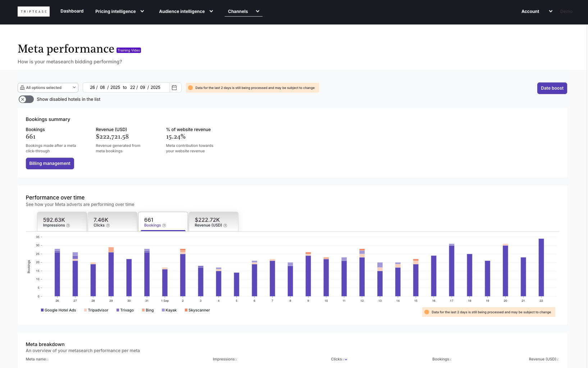588x368 pixels.
Task: Open the All options selected dropdown
Action: pos(48,87)
